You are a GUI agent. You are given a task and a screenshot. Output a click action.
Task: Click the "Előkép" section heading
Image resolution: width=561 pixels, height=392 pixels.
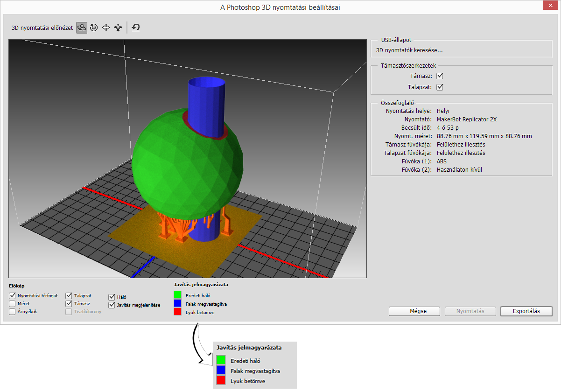(x=16, y=286)
